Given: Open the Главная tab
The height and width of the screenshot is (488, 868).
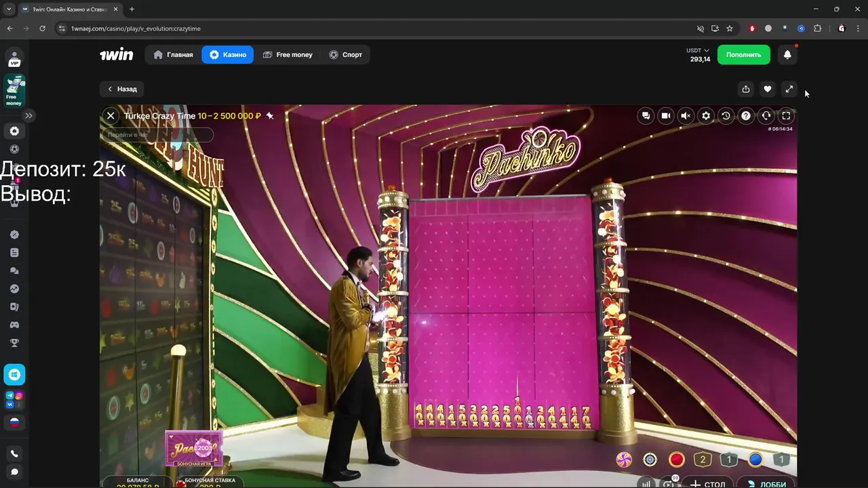Looking at the screenshot, I should [x=173, y=55].
